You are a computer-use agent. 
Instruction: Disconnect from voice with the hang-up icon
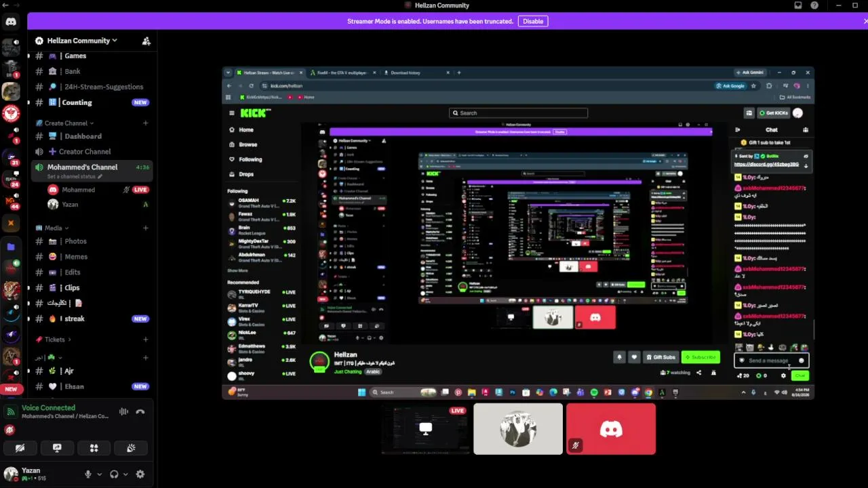coord(140,411)
